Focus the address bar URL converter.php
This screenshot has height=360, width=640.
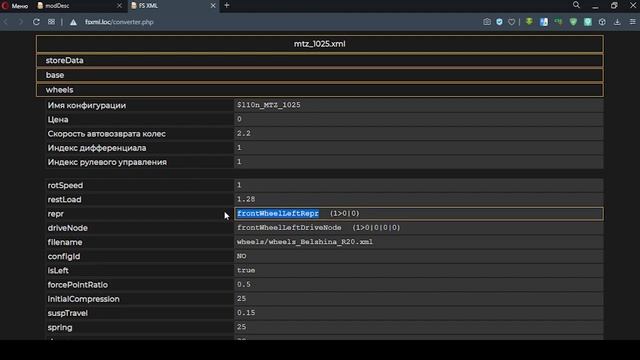pyautogui.click(x=119, y=22)
